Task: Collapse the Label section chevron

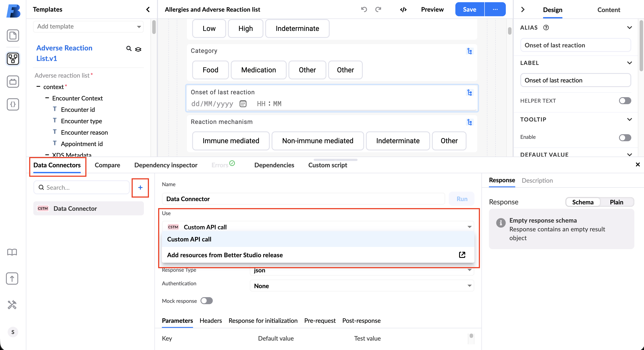Action: 630,63
